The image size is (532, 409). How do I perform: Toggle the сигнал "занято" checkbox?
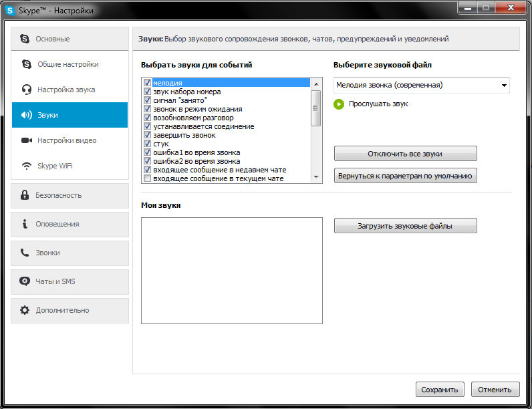coord(147,100)
